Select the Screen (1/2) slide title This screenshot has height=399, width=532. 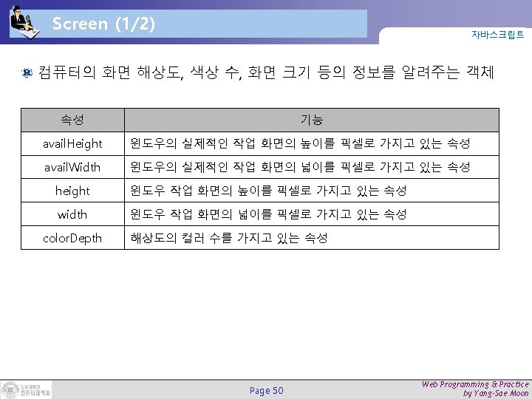(104, 24)
